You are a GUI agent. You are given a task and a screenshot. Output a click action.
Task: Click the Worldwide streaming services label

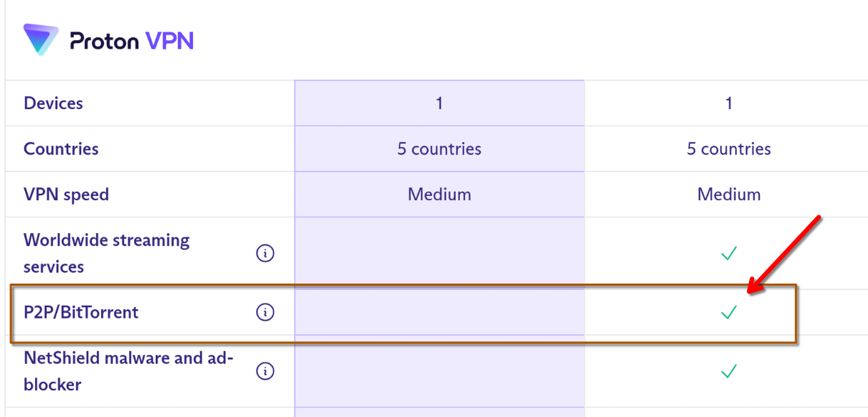click(106, 254)
